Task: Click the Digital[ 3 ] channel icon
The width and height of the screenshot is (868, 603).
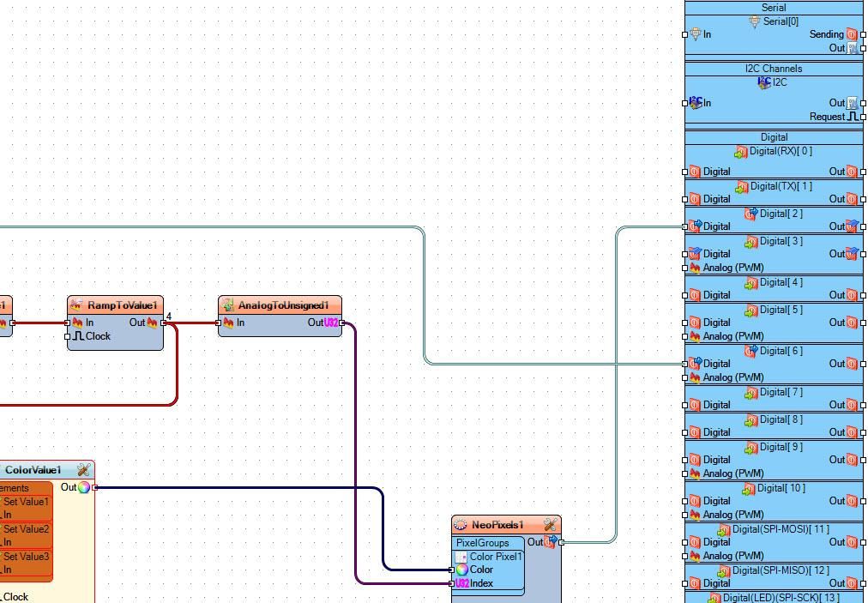Action: click(751, 241)
